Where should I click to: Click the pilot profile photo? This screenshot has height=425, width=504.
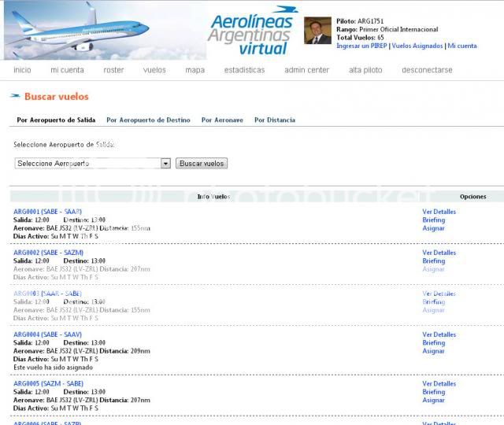click(x=317, y=31)
